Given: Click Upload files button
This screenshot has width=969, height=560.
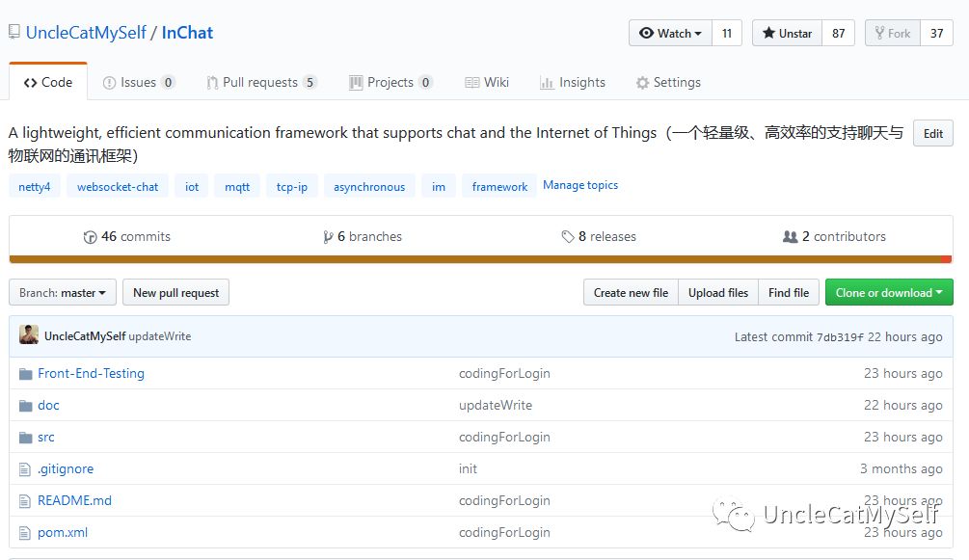Looking at the screenshot, I should click(x=718, y=292).
